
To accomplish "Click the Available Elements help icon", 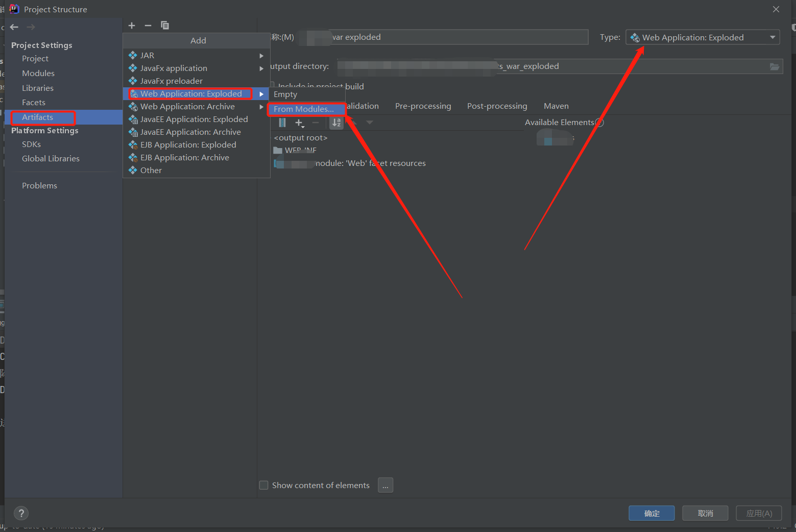I will 599,123.
